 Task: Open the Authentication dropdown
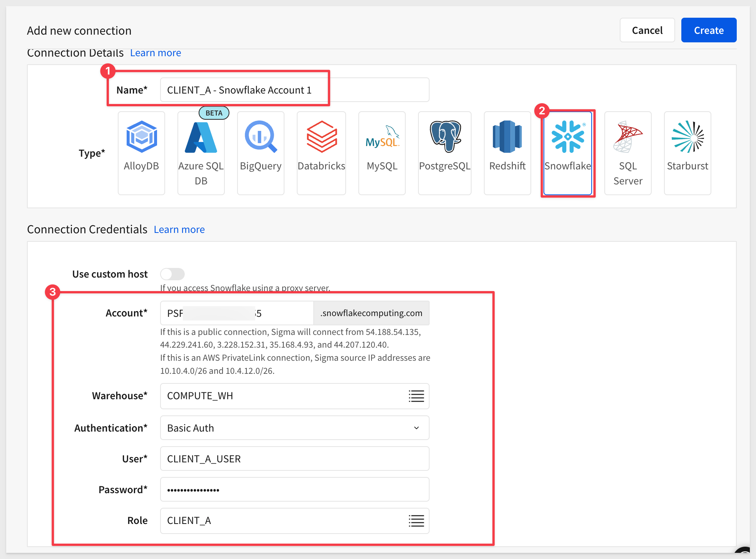295,428
